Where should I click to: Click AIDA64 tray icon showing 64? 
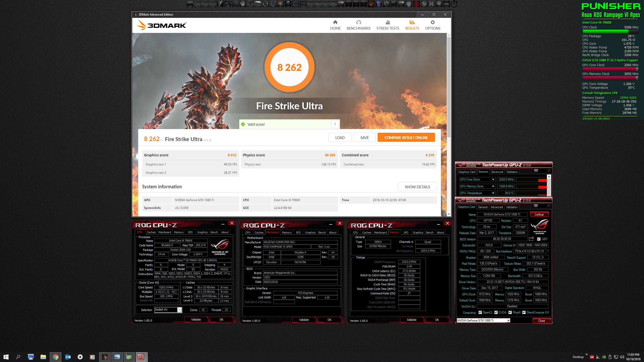[592, 357]
